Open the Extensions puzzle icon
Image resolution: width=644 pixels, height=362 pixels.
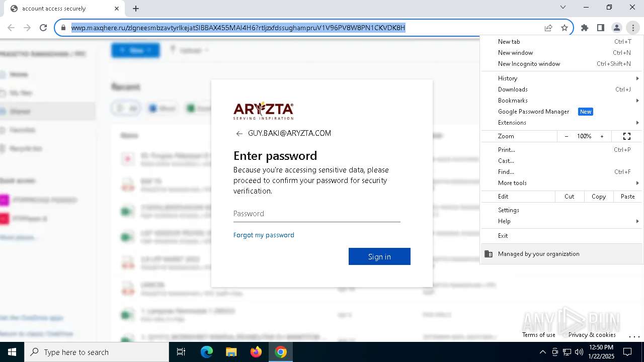[585, 28]
